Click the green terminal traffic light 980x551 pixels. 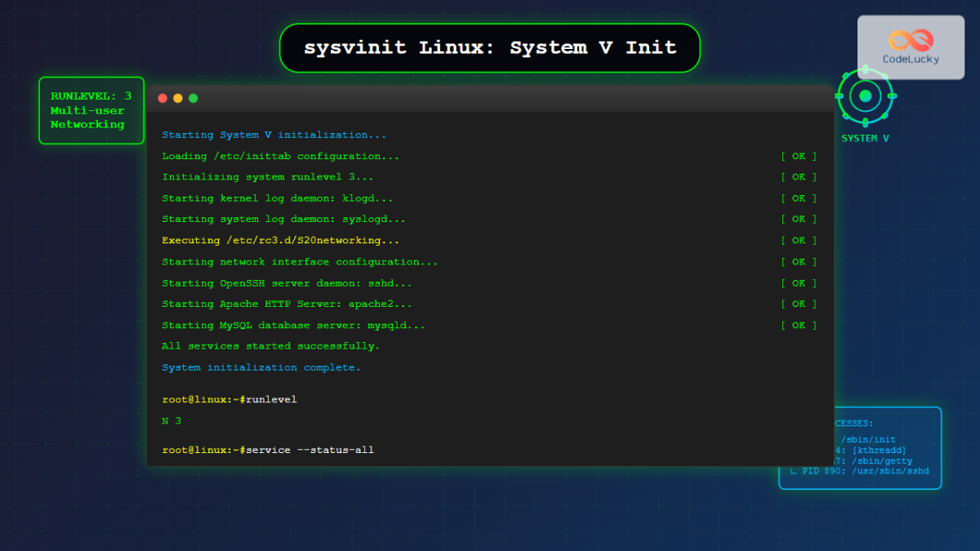pos(194,97)
